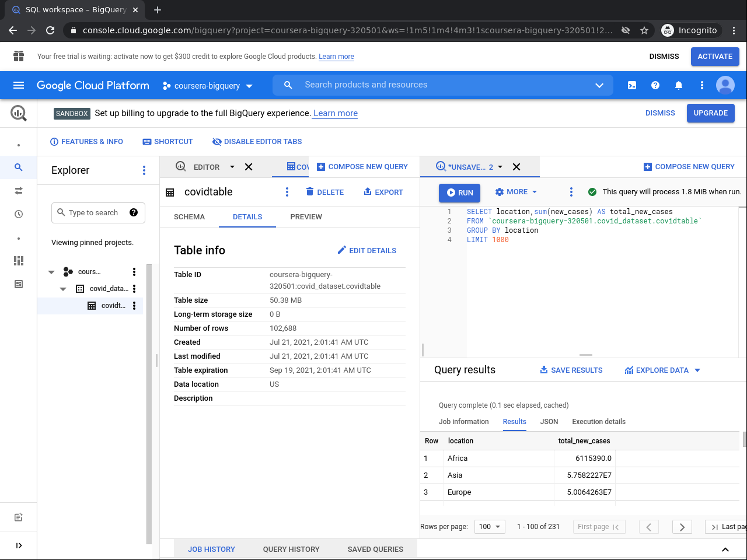Bookmark this page with the star icon
This screenshot has width=747, height=560.
coord(644,30)
